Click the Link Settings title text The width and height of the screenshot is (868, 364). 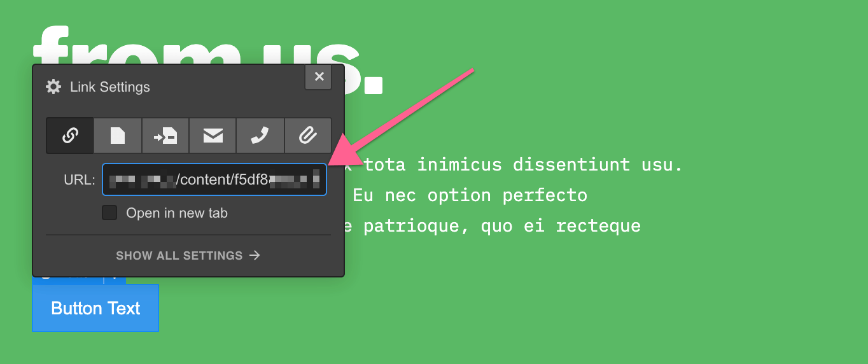pos(110,87)
